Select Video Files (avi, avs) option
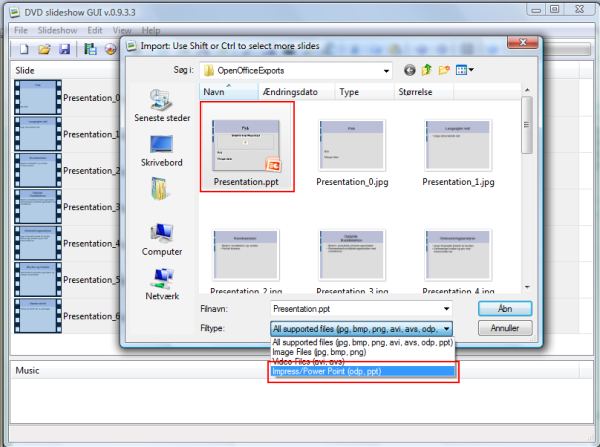Image resolution: width=600 pixels, height=447 pixels. pyautogui.click(x=362, y=361)
